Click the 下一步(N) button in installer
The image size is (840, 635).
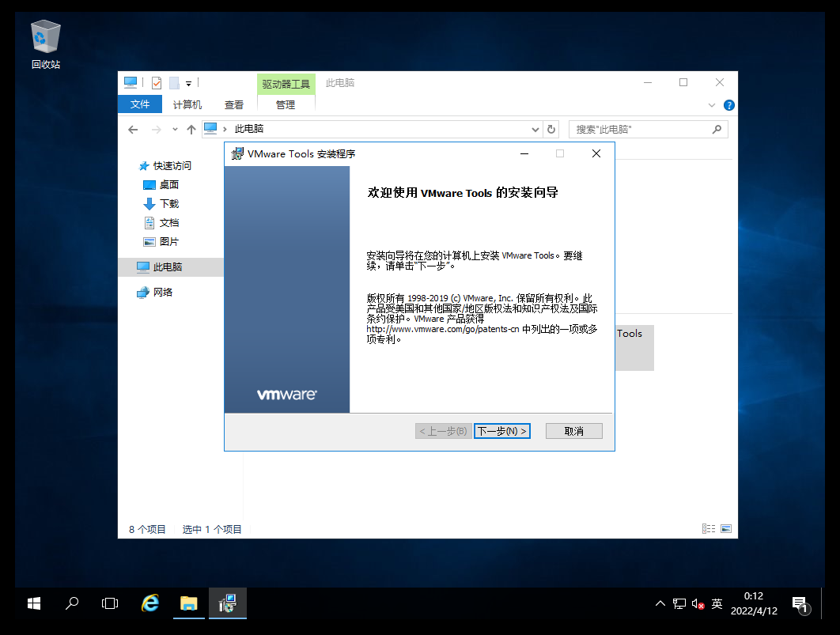tap(502, 431)
